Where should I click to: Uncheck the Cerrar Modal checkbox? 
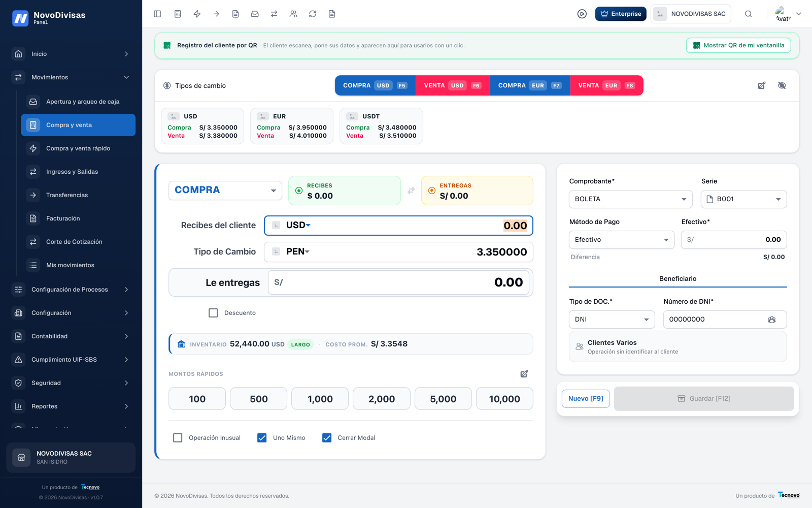(x=327, y=438)
